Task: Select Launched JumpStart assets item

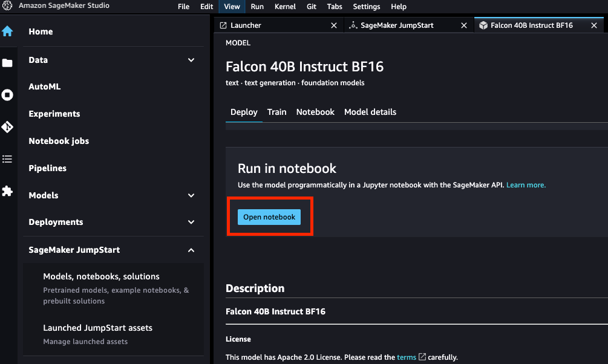Action: click(97, 328)
